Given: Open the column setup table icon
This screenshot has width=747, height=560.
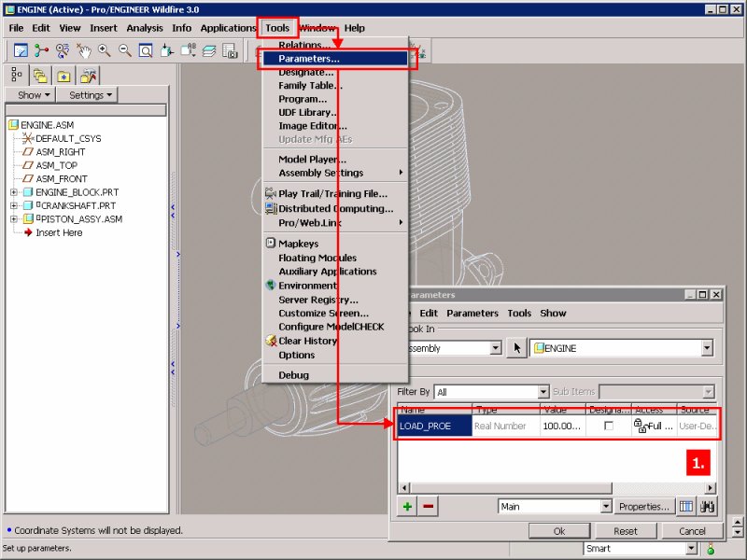Looking at the screenshot, I should tap(686, 506).
